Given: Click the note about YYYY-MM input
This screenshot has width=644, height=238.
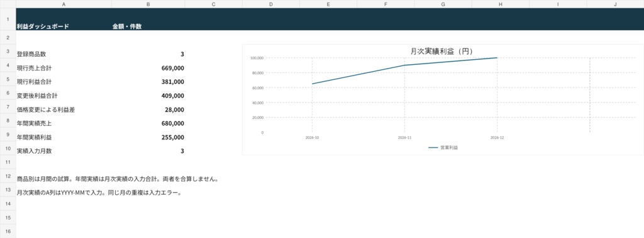Looking at the screenshot, I should (x=99, y=193).
